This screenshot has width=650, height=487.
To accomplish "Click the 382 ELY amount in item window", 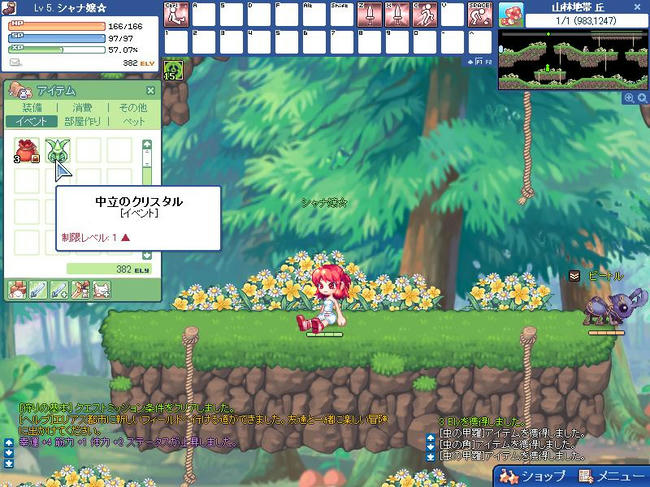I will [x=109, y=269].
